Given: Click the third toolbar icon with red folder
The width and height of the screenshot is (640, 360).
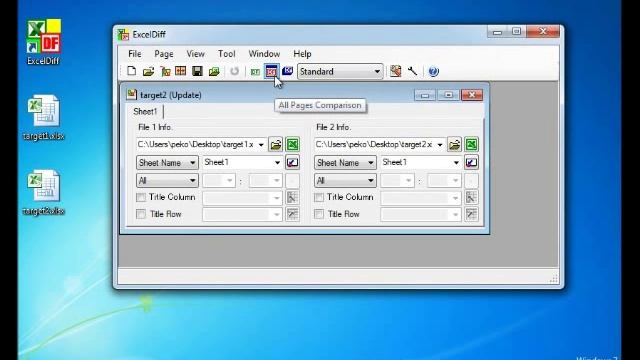Looking at the screenshot, I should [165, 71].
